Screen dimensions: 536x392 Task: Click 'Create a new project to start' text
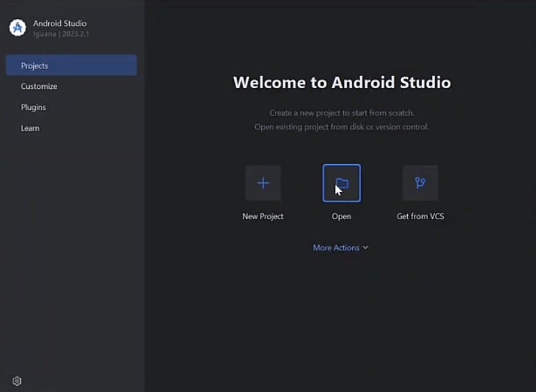(342, 113)
